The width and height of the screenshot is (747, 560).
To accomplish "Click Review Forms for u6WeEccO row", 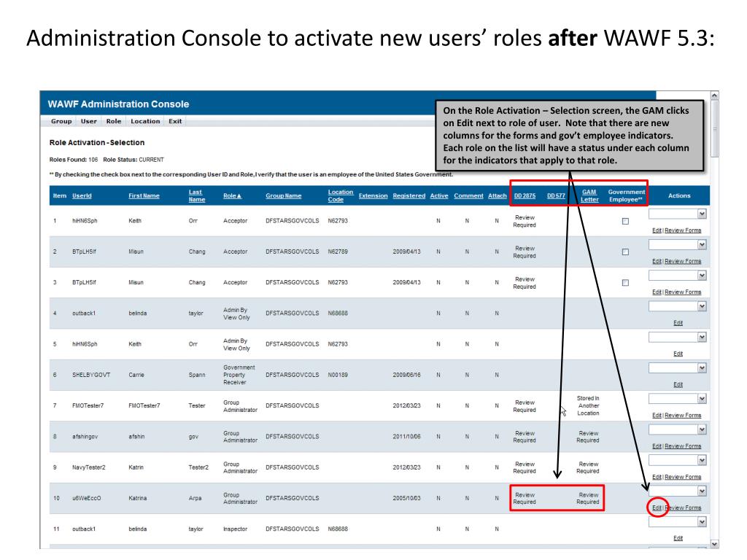I will [683, 507].
